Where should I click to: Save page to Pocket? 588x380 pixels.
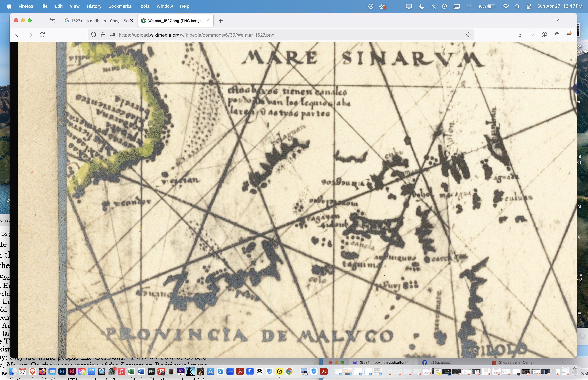(520, 35)
